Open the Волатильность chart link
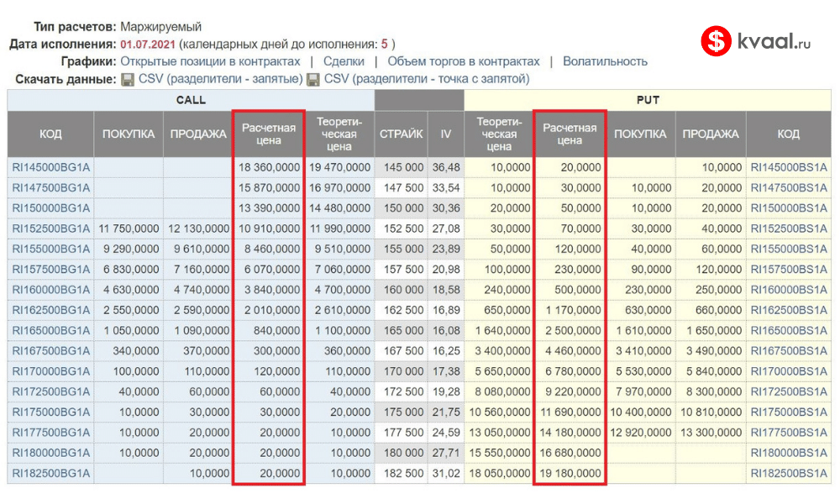 click(605, 61)
